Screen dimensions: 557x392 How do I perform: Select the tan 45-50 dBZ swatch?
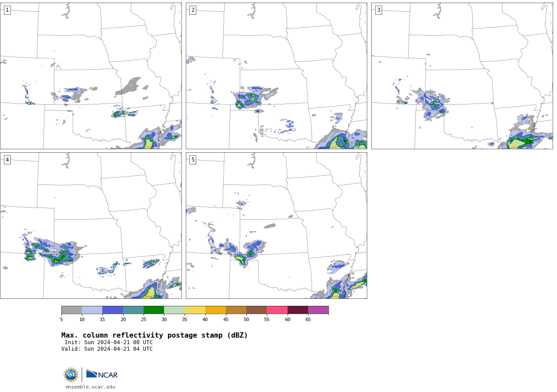236,310
